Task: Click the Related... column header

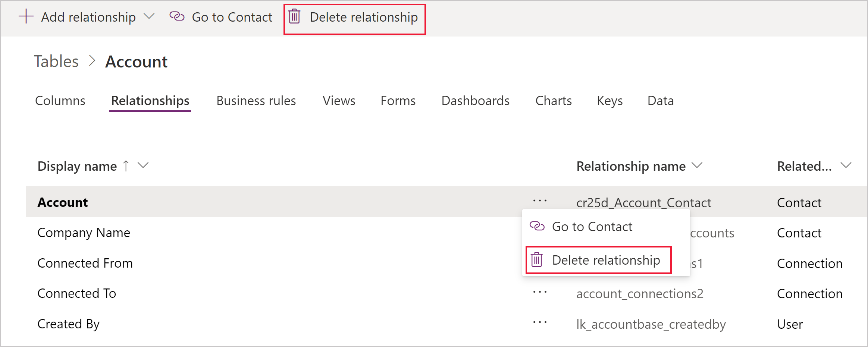Action: tap(805, 166)
